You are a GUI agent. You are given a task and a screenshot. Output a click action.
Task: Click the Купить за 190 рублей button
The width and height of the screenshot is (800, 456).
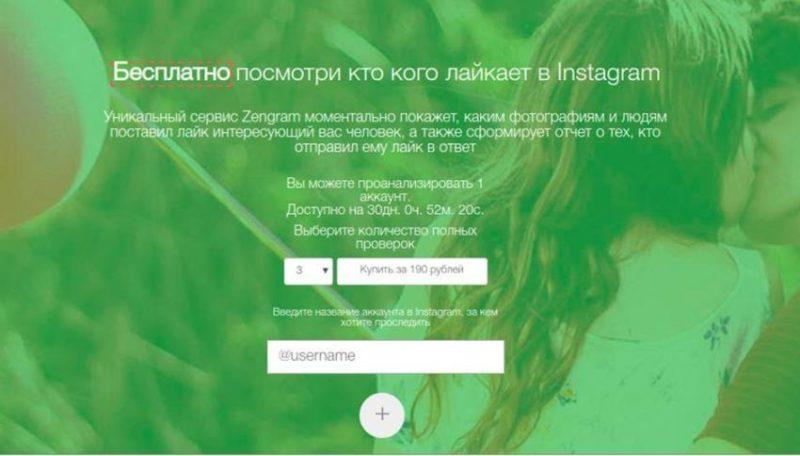pyautogui.click(x=412, y=271)
